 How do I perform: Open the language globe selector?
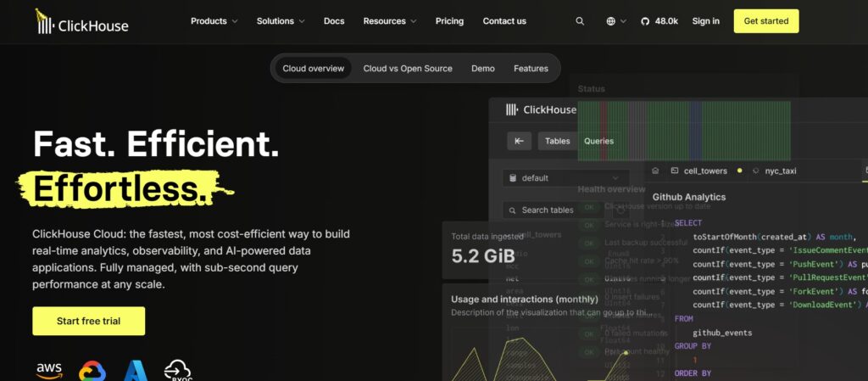point(616,21)
